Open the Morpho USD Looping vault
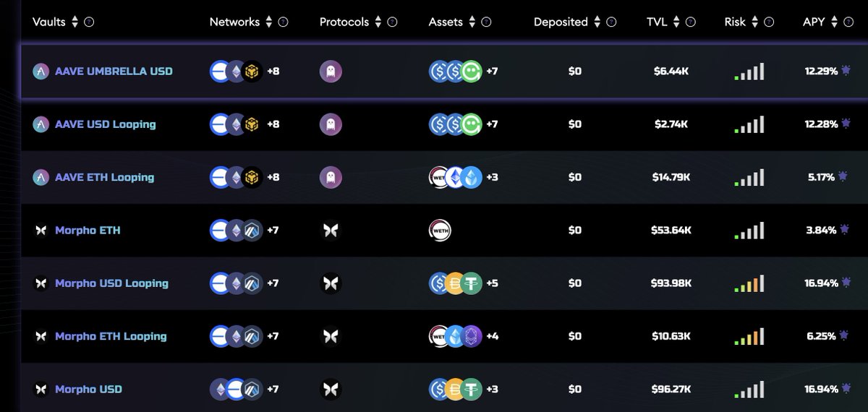 click(111, 283)
